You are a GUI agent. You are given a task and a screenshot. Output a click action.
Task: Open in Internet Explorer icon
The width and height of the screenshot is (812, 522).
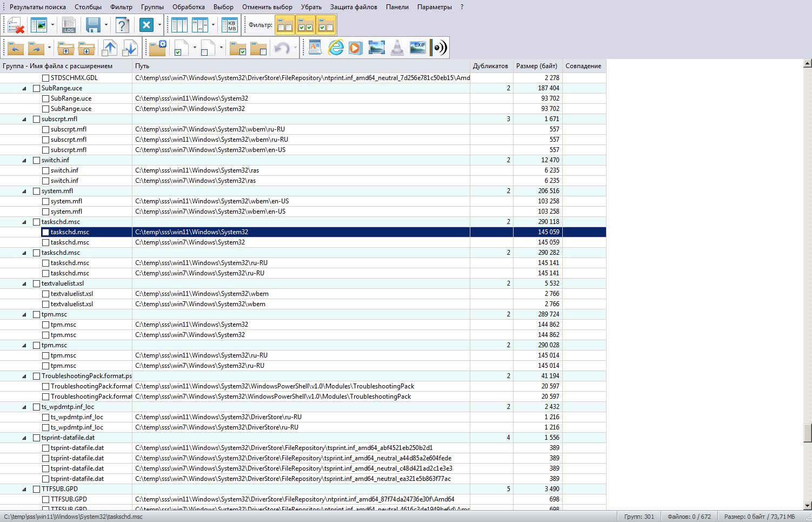(x=336, y=48)
